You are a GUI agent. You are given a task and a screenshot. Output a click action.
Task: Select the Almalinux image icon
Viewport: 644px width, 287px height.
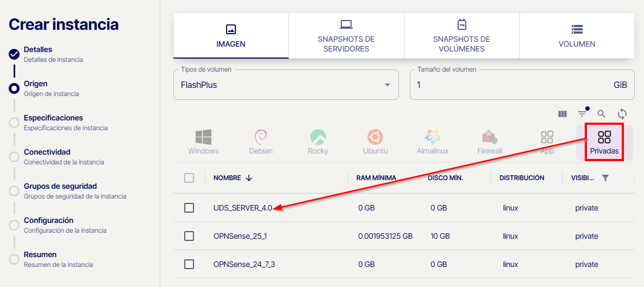click(433, 137)
